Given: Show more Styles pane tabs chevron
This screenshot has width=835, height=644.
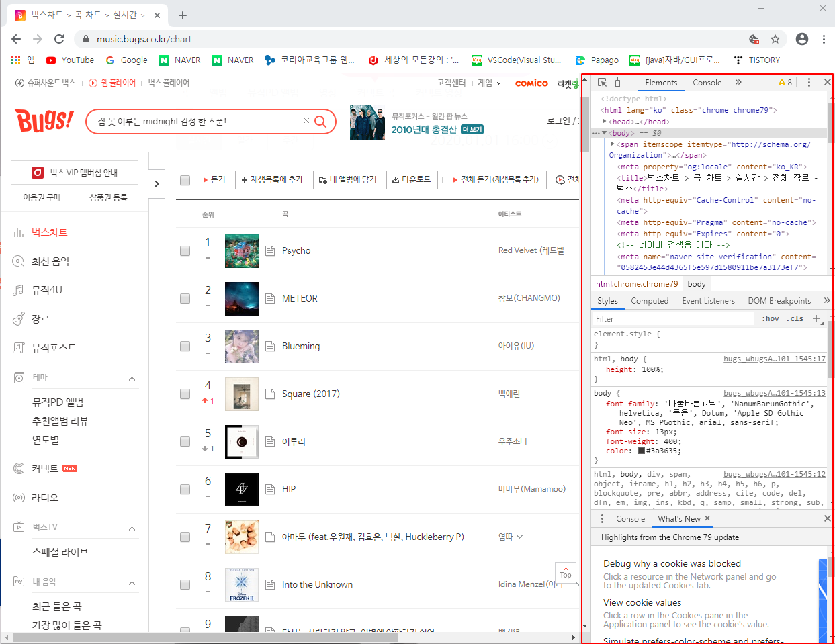Looking at the screenshot, I should pyautogui.click(x=826, y=300).
